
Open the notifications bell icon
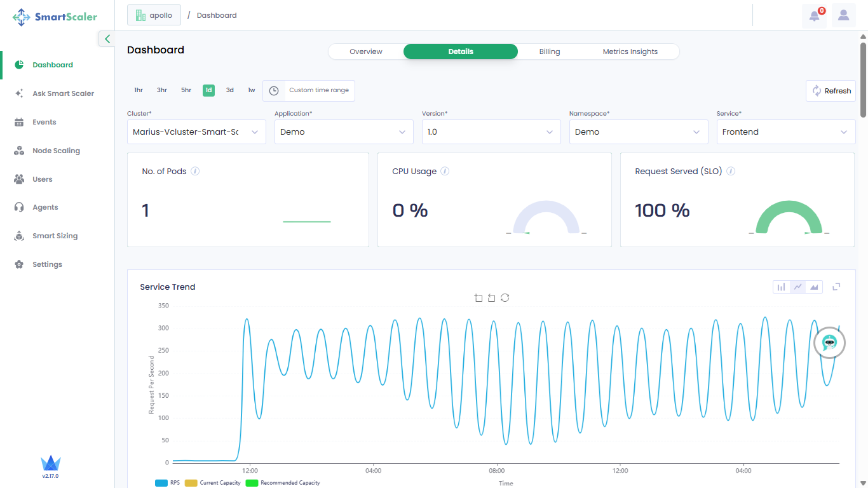(x=814, y=16)
